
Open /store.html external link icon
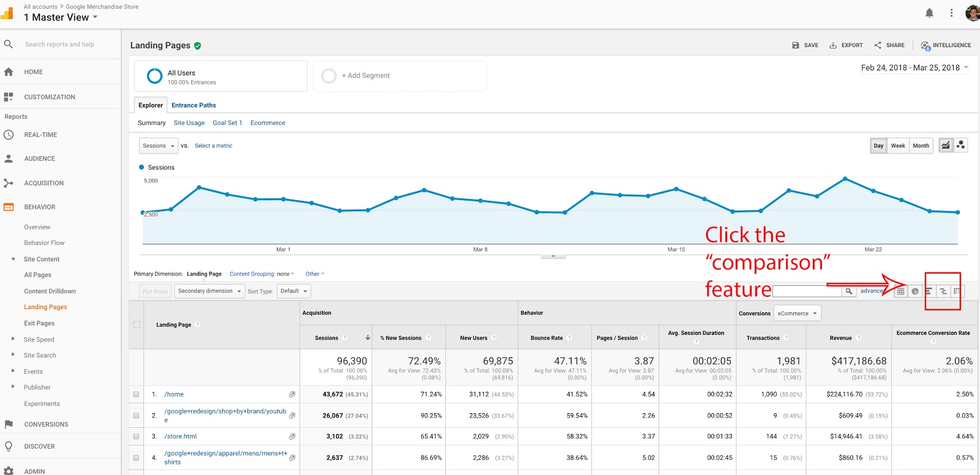(x=292, y=436)
